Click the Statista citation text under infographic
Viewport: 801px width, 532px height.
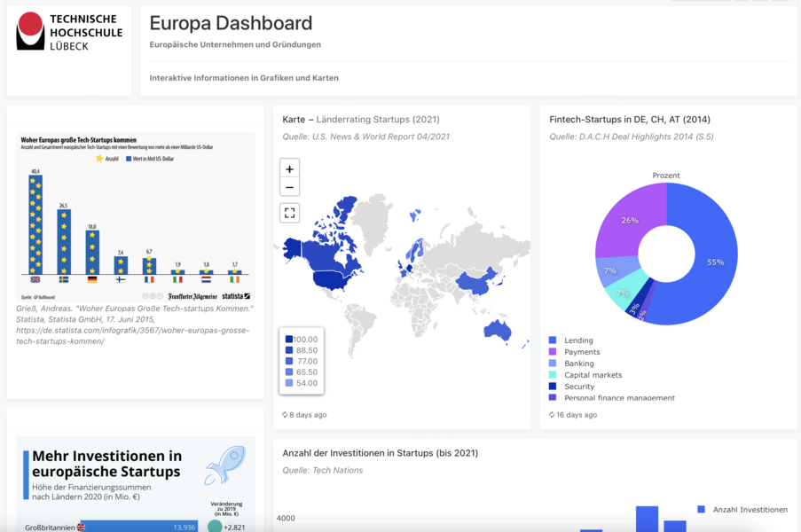tap(135, 325)
